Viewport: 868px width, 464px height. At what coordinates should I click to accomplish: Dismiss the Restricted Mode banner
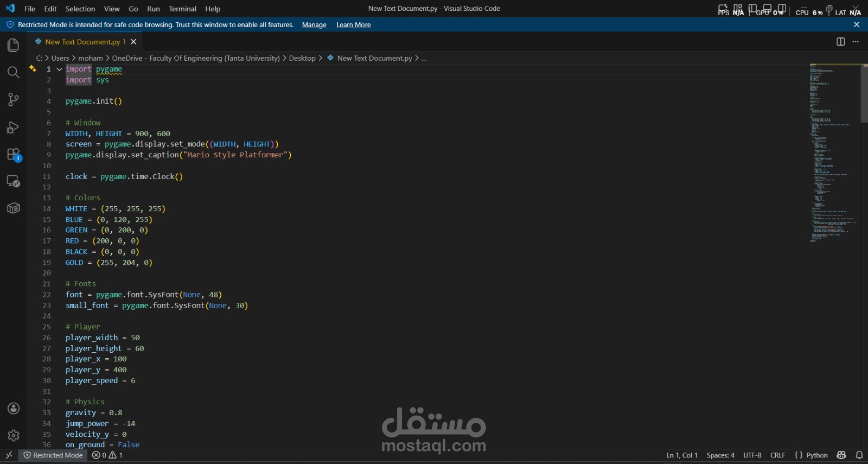(x=857, y=24)
